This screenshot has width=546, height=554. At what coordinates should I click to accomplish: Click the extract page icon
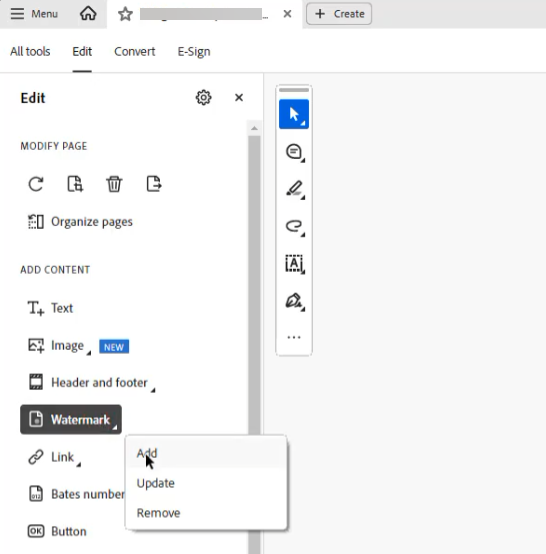[x=154, y=184]
